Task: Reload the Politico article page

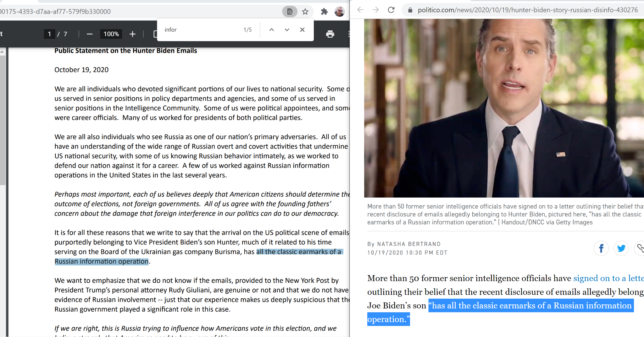Action: tap(391, 10)
